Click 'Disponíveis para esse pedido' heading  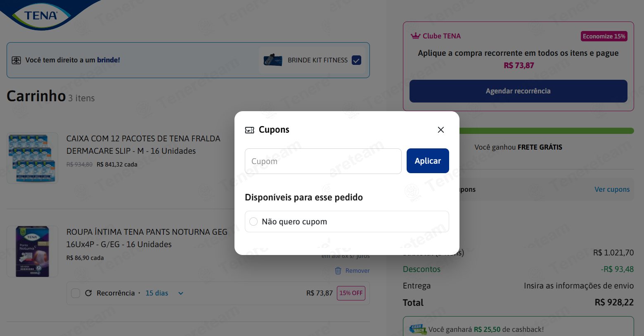click(x=304, y=198)
